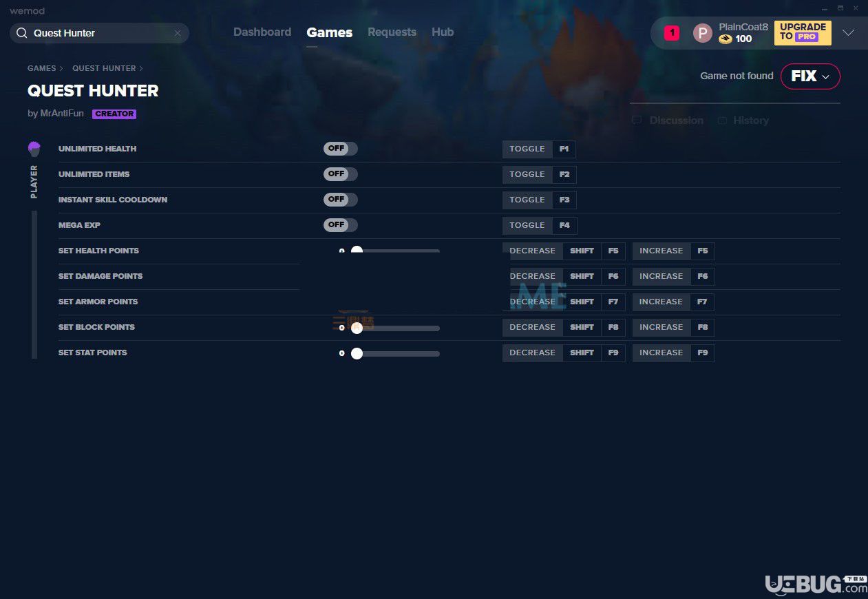Focus the Quest Hunter search field
Image resolution: width=868 pixels, height=599 pixels.
(99, 33)
